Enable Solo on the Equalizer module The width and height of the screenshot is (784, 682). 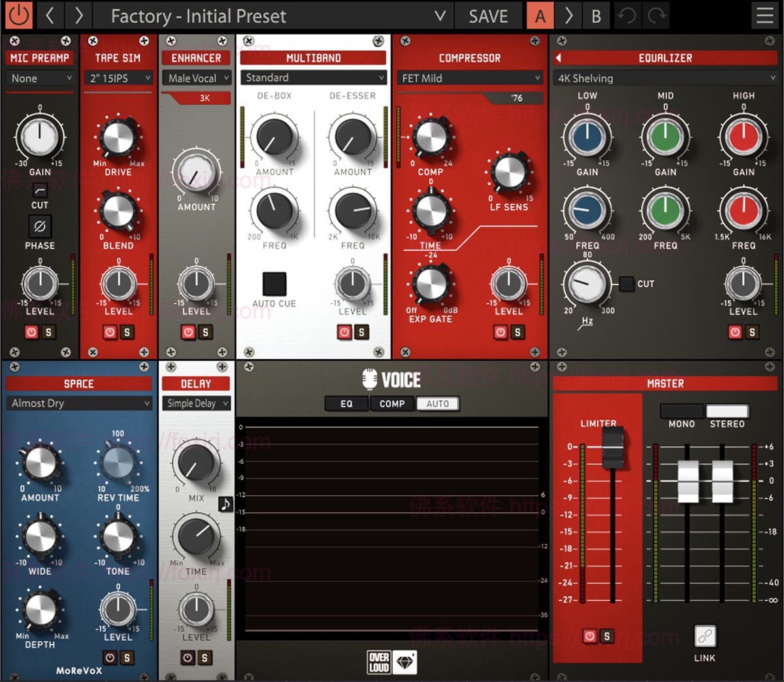(x=752, y=332)
